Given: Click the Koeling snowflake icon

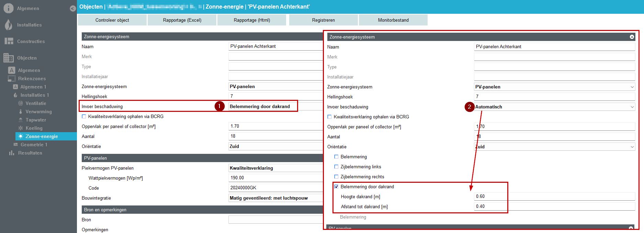Looking at the screenshot, I should 21,128.
